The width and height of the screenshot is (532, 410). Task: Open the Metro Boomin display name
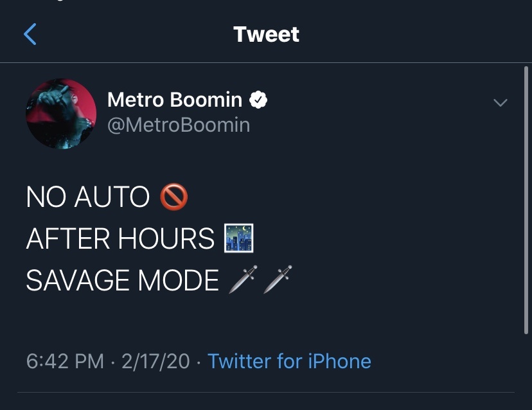175,100
